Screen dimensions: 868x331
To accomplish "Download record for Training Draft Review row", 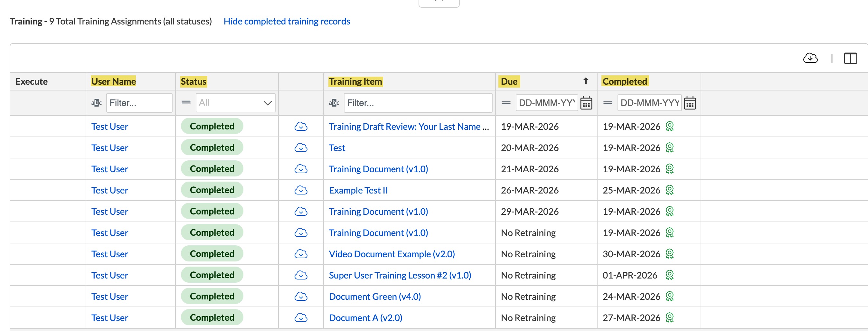I will click(301, 127).
